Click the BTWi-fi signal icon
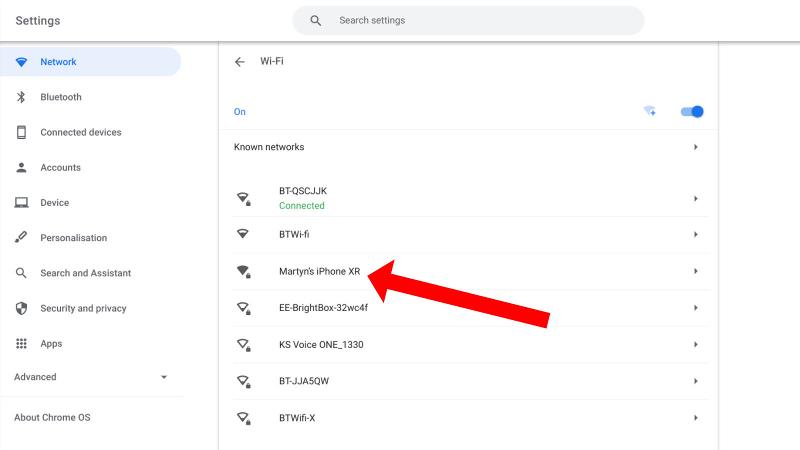 click(x=243, y=234)
